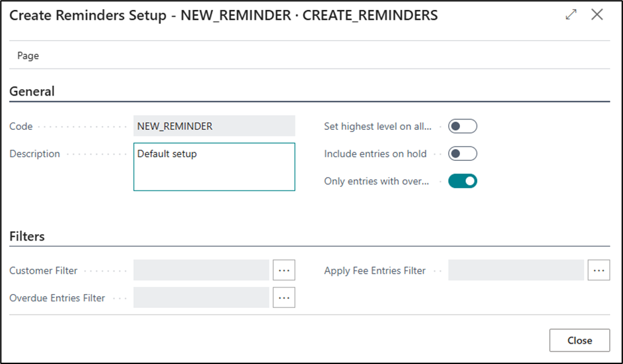623x364 pixels.
Task: Disable Only entries with overdue toggle
Action: click(x=462, y=181)
